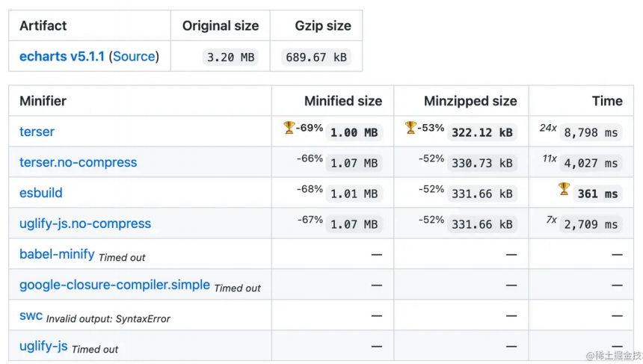Click the trophy icon beside terser's -69%

pos(289,128)
